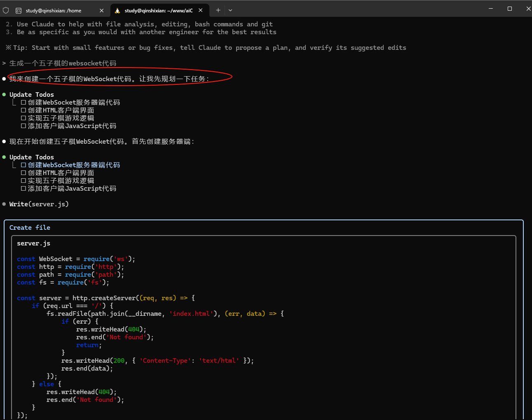Click the server.js filename in the file preview

coord(33,243)
